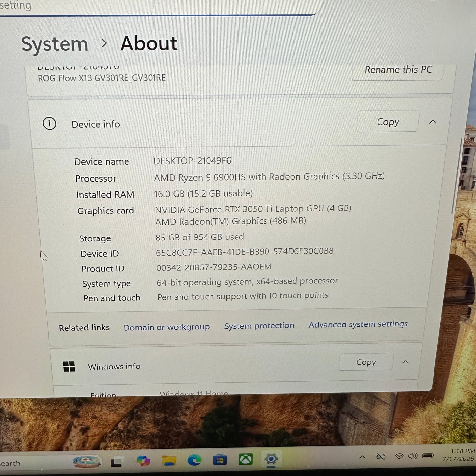Screen dimensions: 476x476
Task: Select Product ID 00342-20857-79235-AAOEM
Action: pos(214,267)
